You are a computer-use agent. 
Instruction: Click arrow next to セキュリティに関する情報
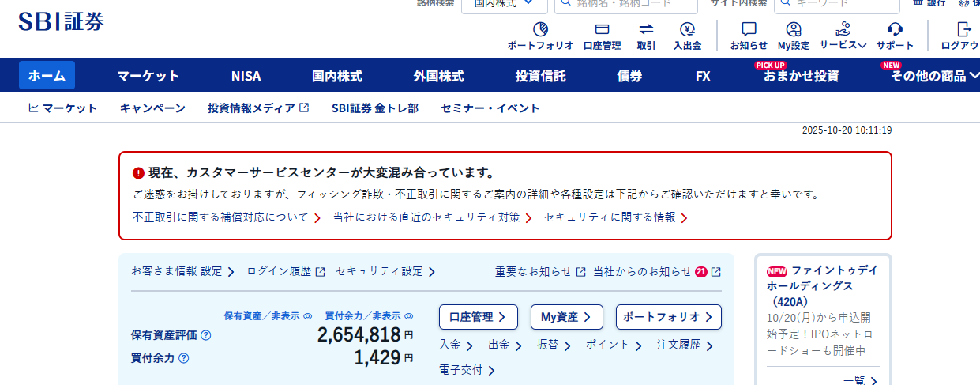684,217
